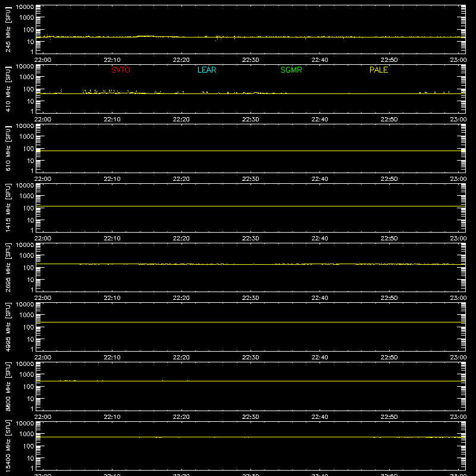The height and width of the screenshot is (476, 476).
Task: Click the green SGMR station label
Action: click(x=291, y=70)
